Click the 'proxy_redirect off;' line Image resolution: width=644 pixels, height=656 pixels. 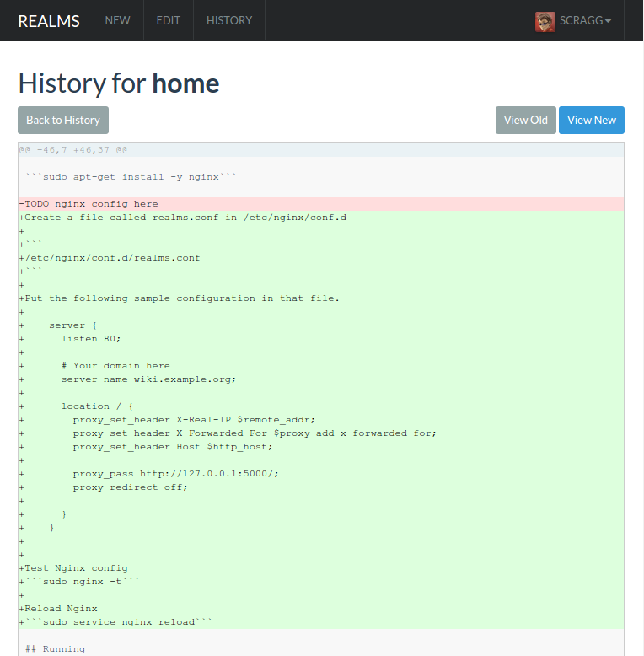[x=321, y=487]
